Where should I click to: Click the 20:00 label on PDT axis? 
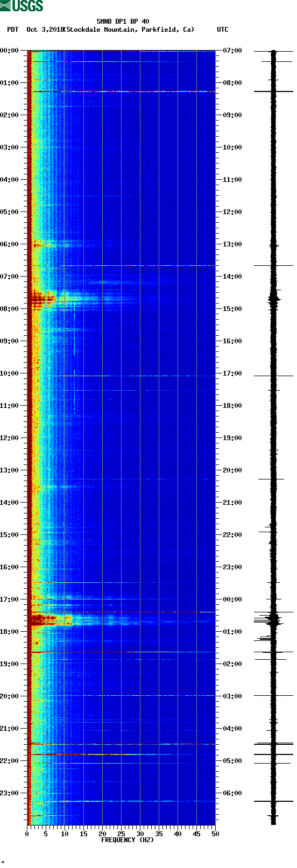tap(10, 696)
